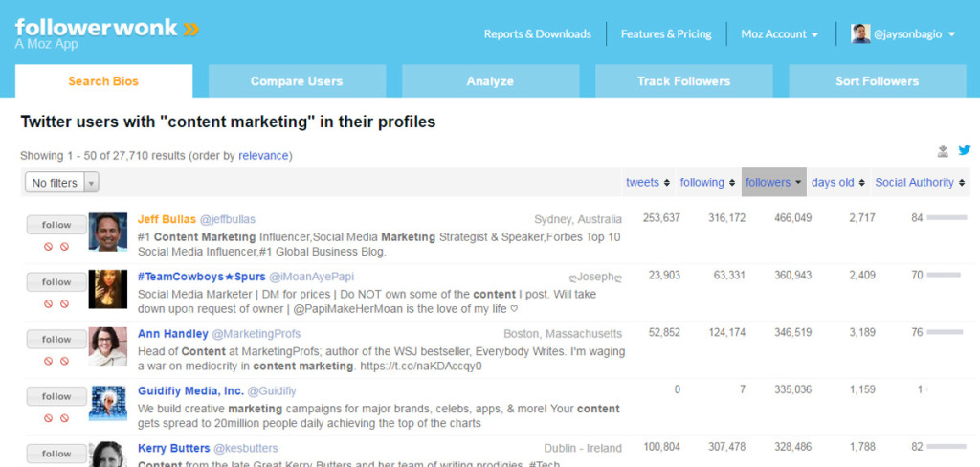
Task: Expand the @jaysonbagio user menu
Action: click(x=915, y=34)
